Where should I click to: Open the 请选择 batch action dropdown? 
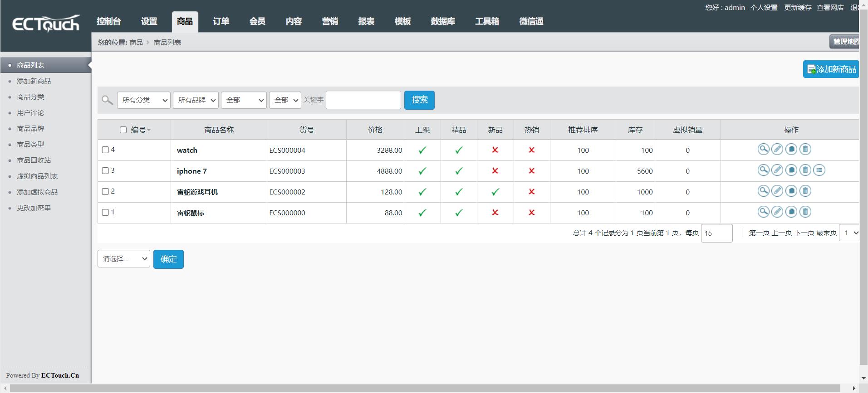pos(124,259)
